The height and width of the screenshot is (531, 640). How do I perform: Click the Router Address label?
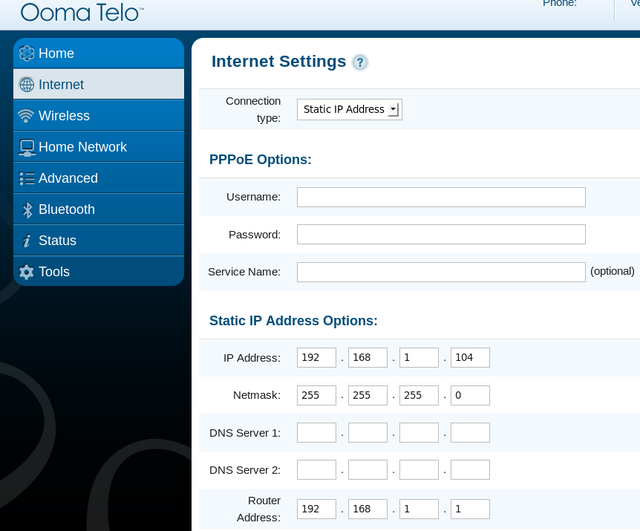pos(258,509)
